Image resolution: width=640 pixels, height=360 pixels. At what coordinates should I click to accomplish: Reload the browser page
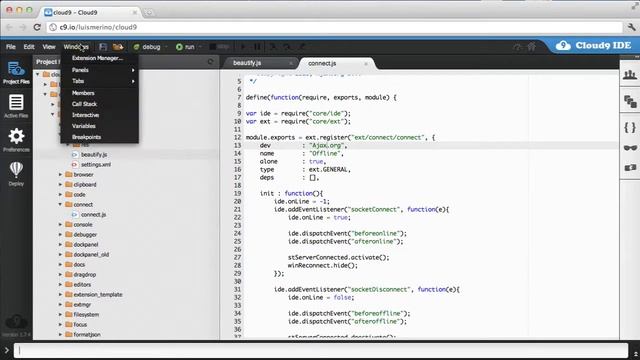37,27
